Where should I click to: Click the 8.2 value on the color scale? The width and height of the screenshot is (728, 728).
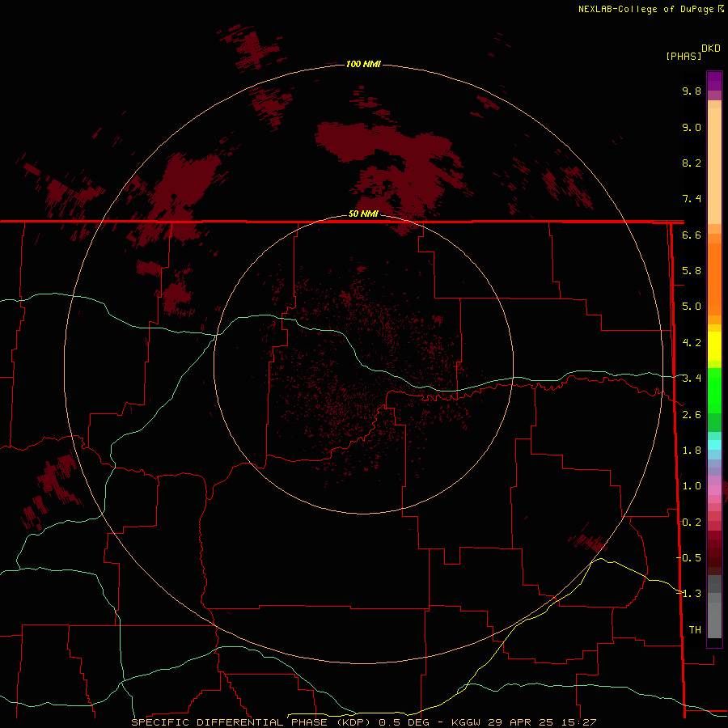[x=692, y=163]
